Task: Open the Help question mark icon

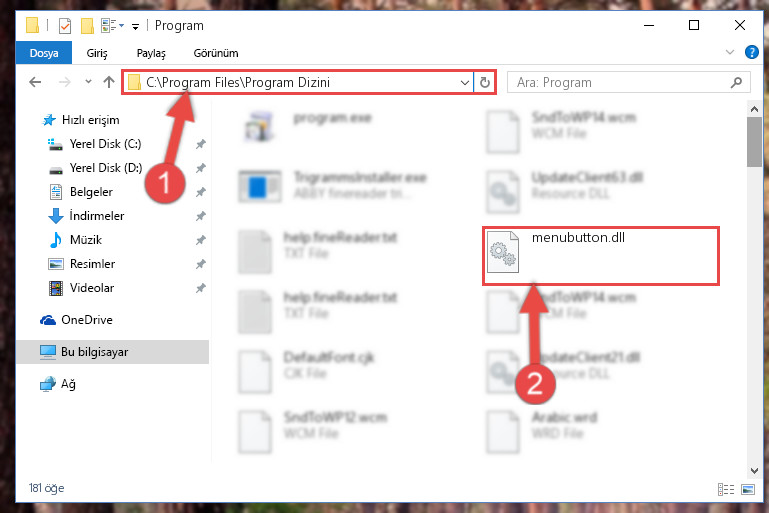Action: tap(751, 52)
